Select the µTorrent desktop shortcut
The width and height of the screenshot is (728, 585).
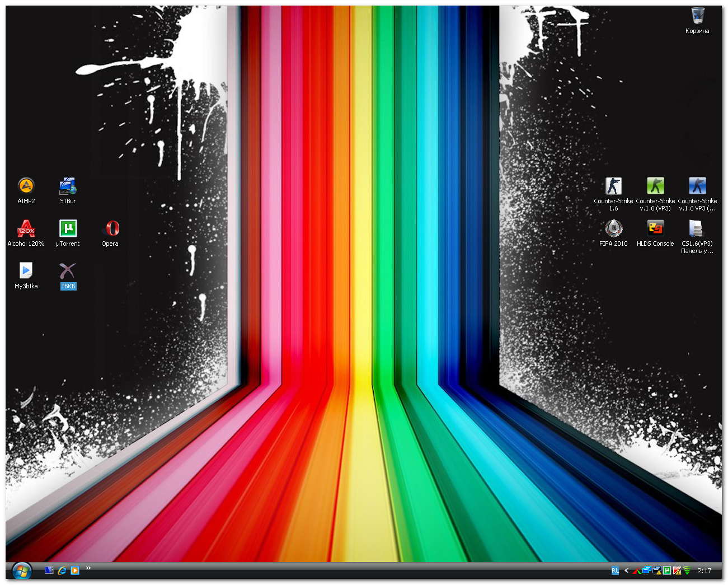(x=68, y=228)
